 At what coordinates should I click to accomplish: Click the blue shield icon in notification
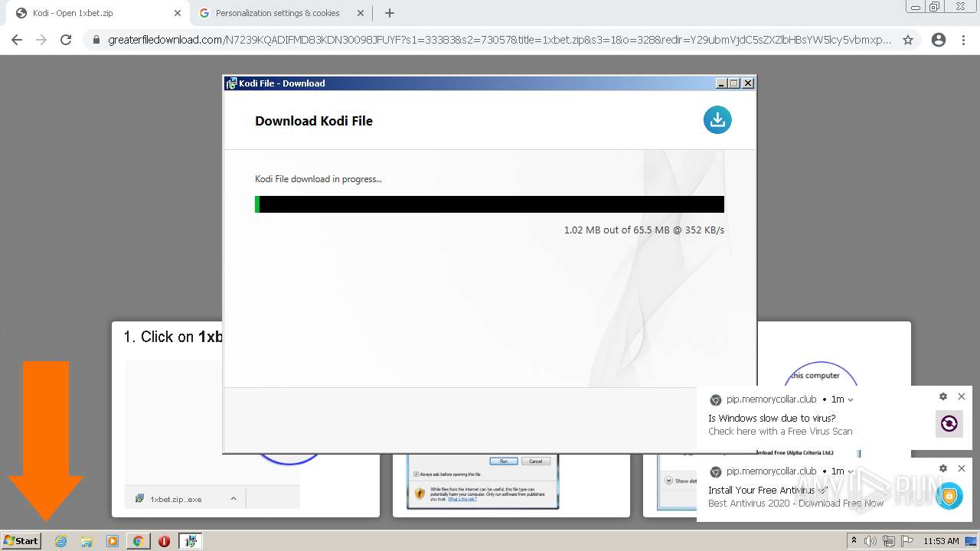[x=949, y=496]
